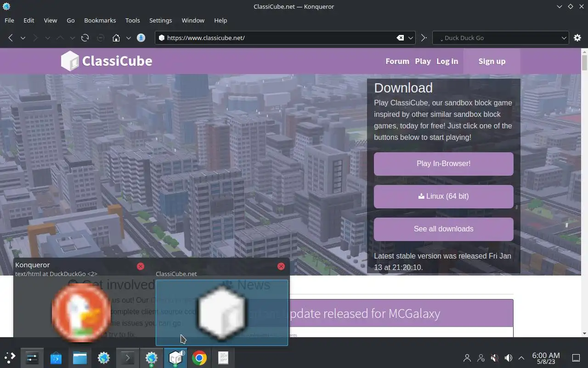Open the Bookmarks menu
The width and height of the screenshot is (588, 368).
tap(100, 20)
